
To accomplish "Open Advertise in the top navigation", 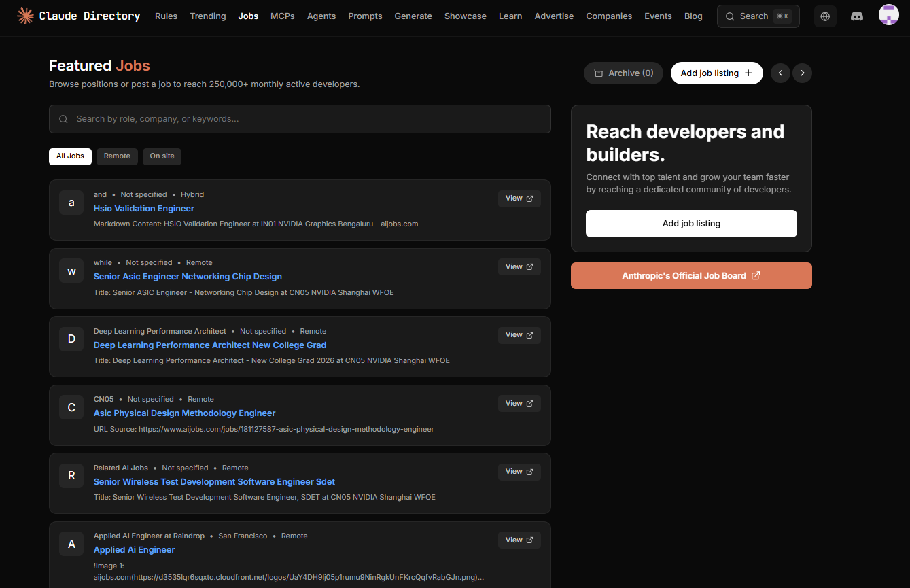I will click(x=554, y=16).
